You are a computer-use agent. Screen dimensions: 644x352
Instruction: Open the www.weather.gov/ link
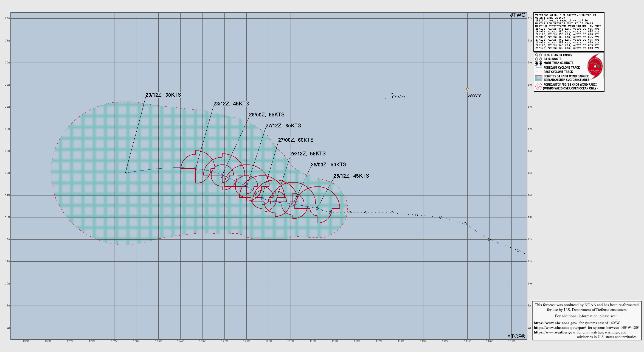tap(554, 332)
